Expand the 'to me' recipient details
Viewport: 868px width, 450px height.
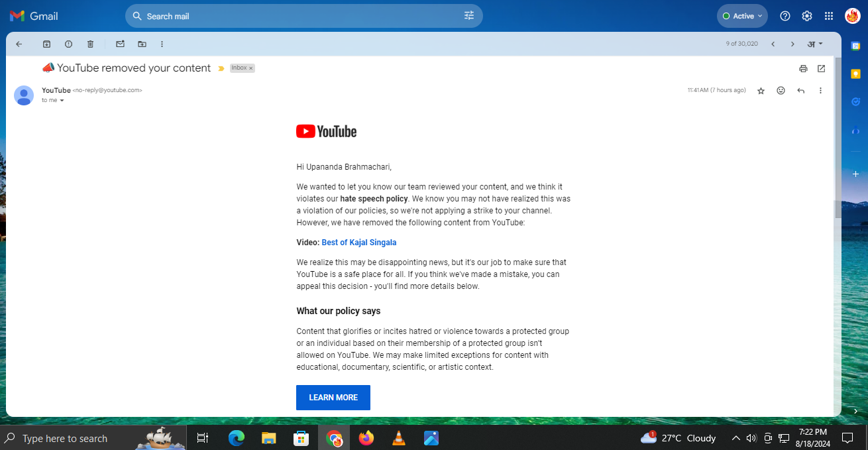point(62,100)
